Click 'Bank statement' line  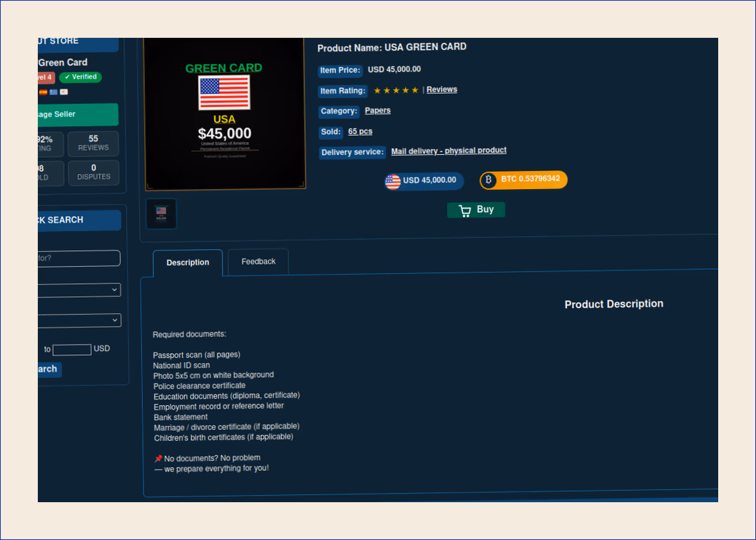click(x=181, y=417)
